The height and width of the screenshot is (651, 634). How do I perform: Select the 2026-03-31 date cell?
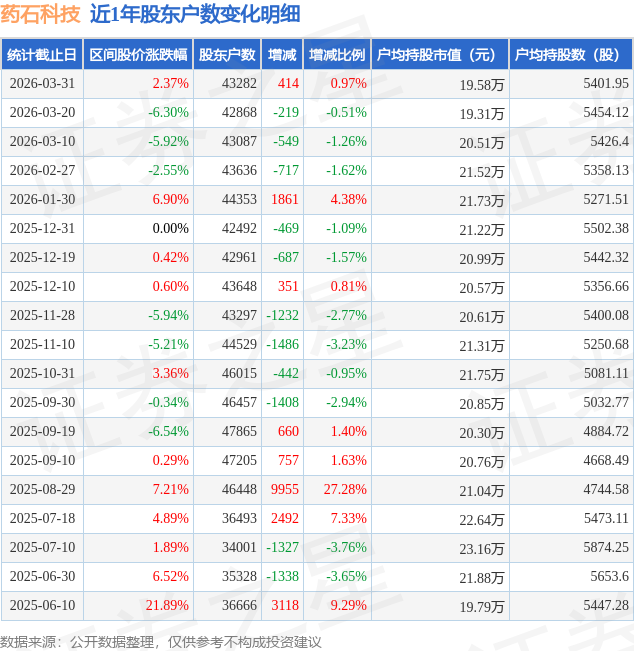pyautogui.click(x=42, y=84)
